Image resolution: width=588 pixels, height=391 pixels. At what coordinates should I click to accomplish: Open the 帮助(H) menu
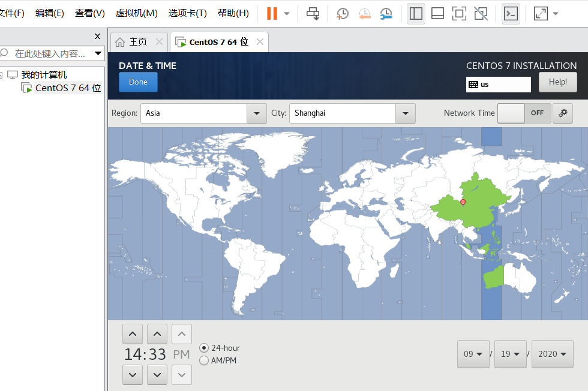pos(233,13)
